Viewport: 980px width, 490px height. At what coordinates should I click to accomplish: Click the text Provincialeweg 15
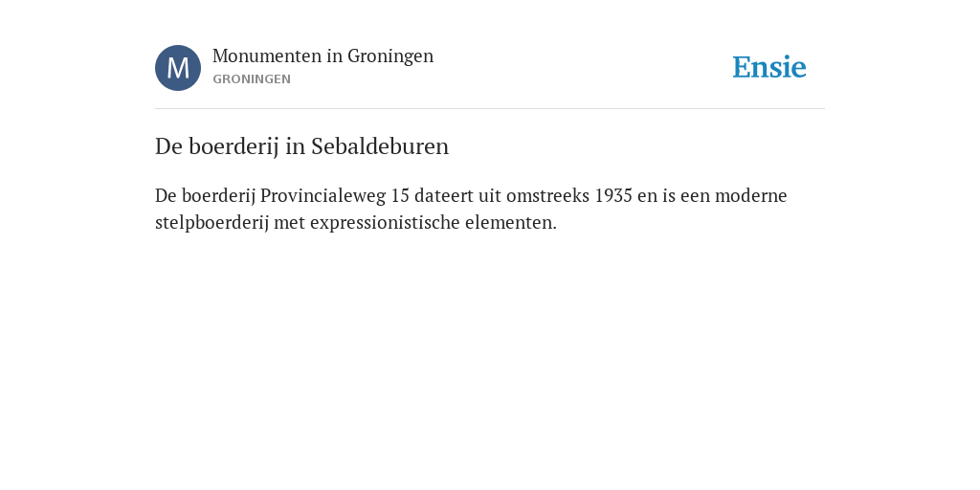[x=334, y=195]
